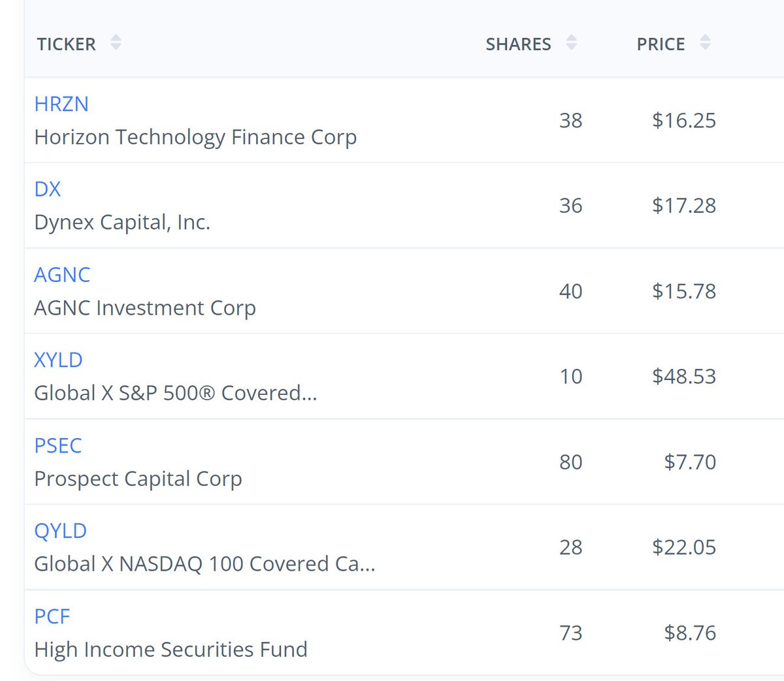Open the HRZN ticker link
This screenshot has height=681, width=784.
[61, 104]
